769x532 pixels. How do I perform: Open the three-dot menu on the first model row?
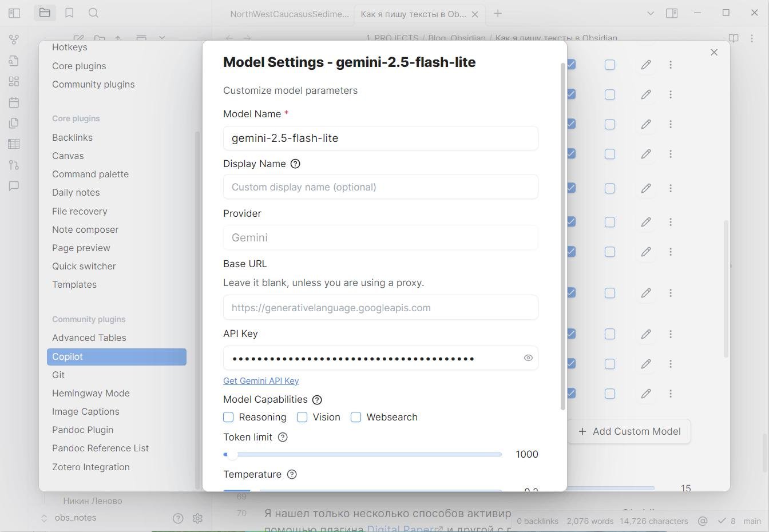coord(670,65)
